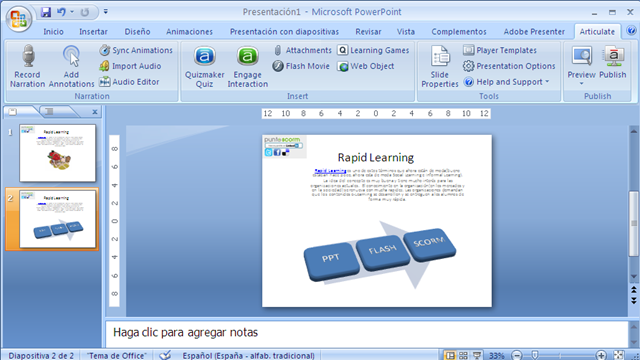The height and width of the screenshot is (360, 640).
Task: Start Slide Show view icon
Action: click(x=477, y=355)
